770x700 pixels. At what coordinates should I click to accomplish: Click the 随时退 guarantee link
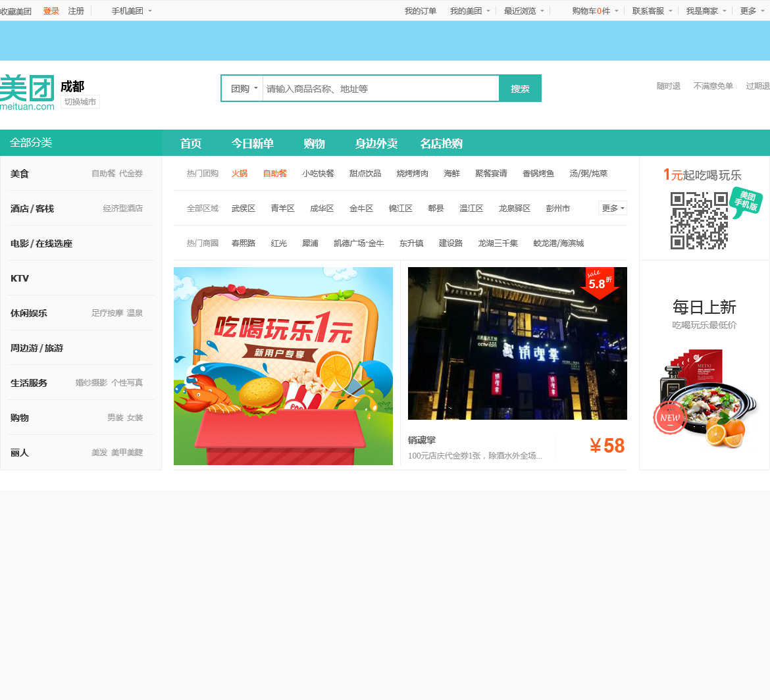click(669, 86)
